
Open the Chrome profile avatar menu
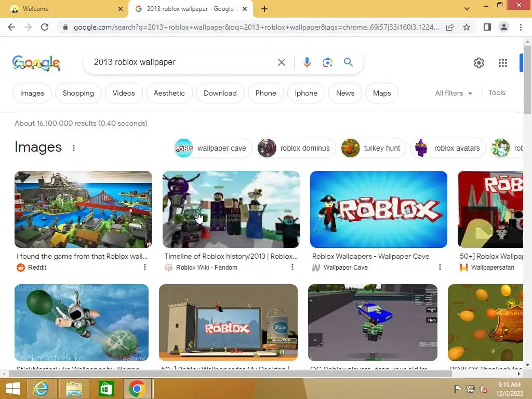[504, 27]
